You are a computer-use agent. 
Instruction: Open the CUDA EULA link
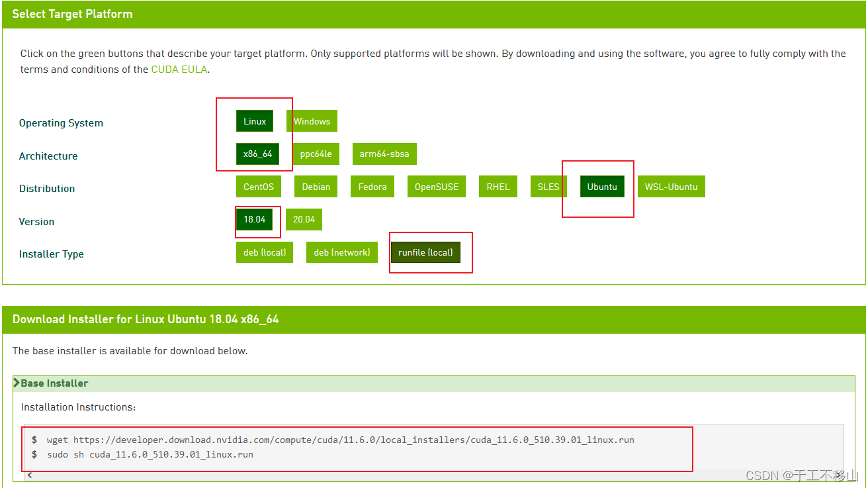180,69
